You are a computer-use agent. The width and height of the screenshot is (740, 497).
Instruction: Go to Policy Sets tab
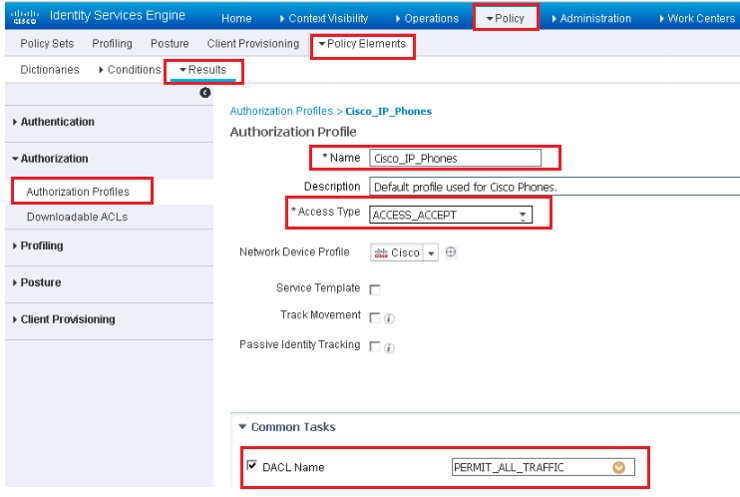[x=47, y=43]
